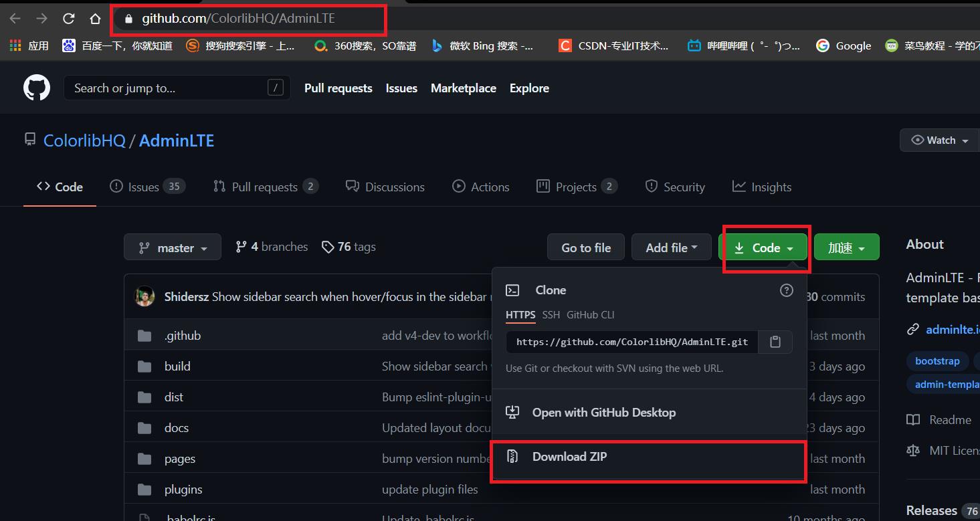Expand the master branch dropdown

point(172,247)
